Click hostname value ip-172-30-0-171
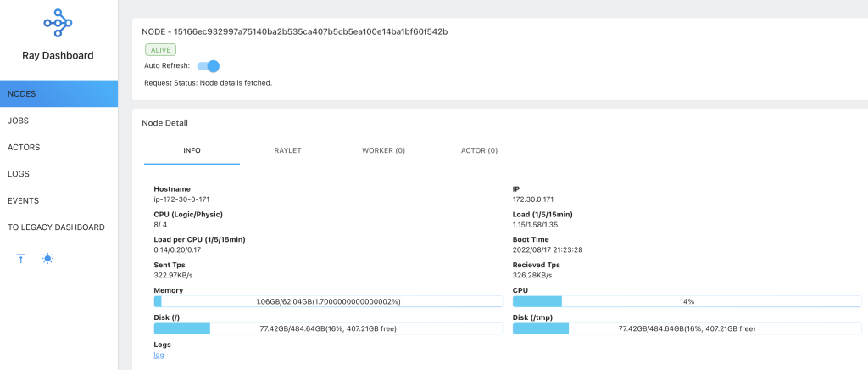The height and width of the screenshot is (370, 868). 181,199
